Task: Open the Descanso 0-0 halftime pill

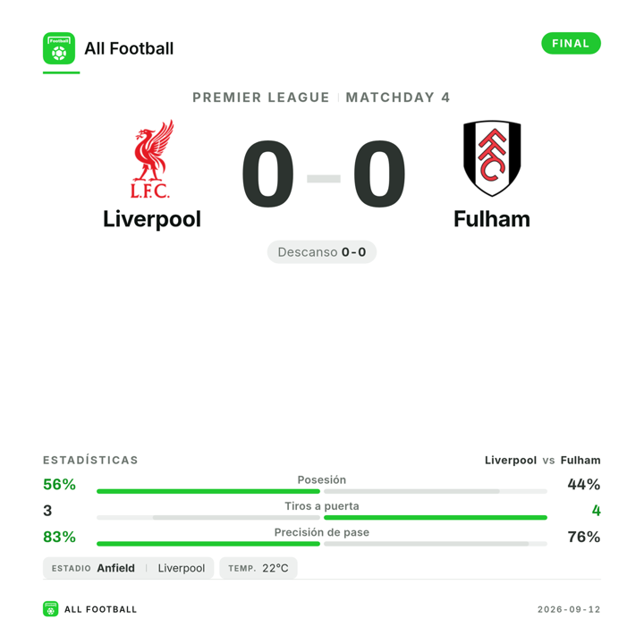Action: coord(322,251)
